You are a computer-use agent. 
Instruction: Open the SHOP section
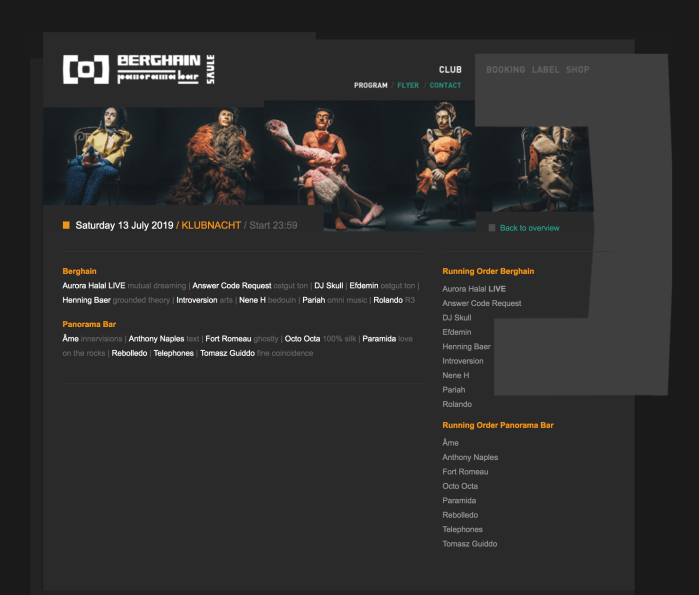click(x=577, y=70)
